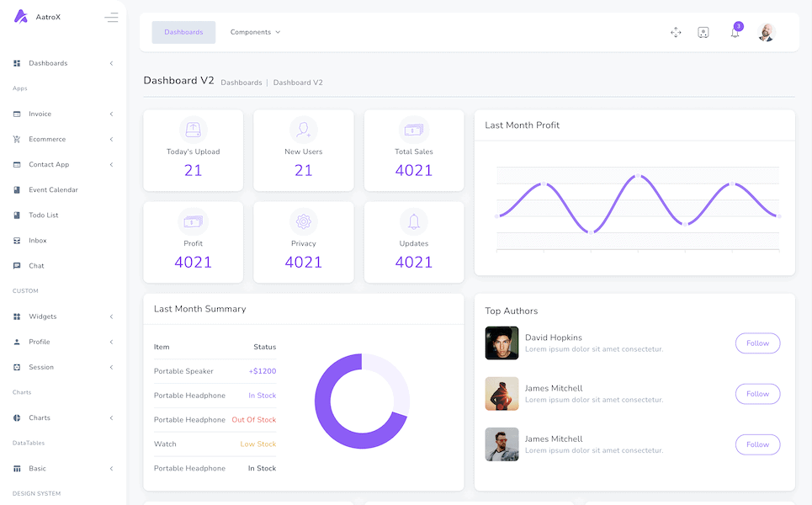Open the chat bot icon in header
This screenshot has width=812, height=505.
click(x=703, y=32)
